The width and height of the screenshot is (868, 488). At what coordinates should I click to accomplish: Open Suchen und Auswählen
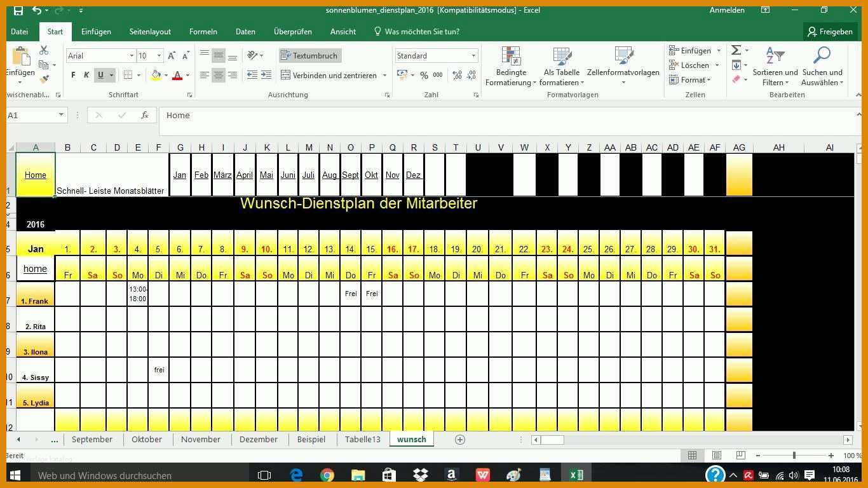point(822,67)
